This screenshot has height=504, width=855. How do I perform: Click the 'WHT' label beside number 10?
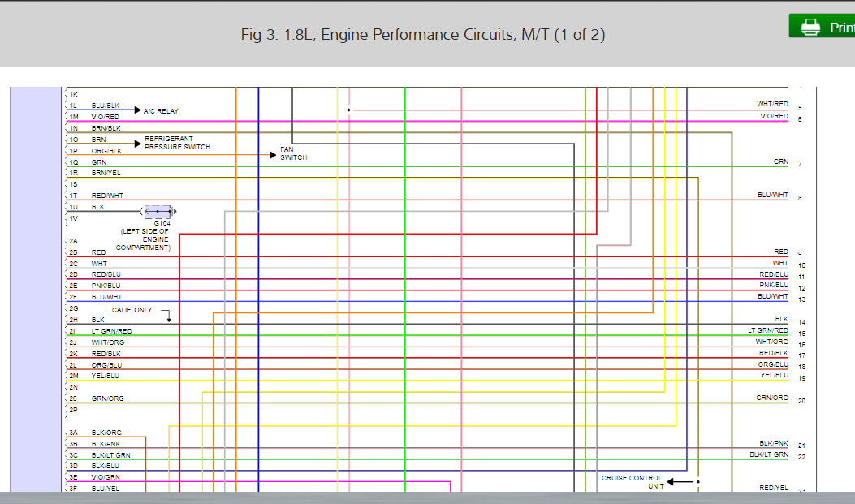(x=780, y=263)
